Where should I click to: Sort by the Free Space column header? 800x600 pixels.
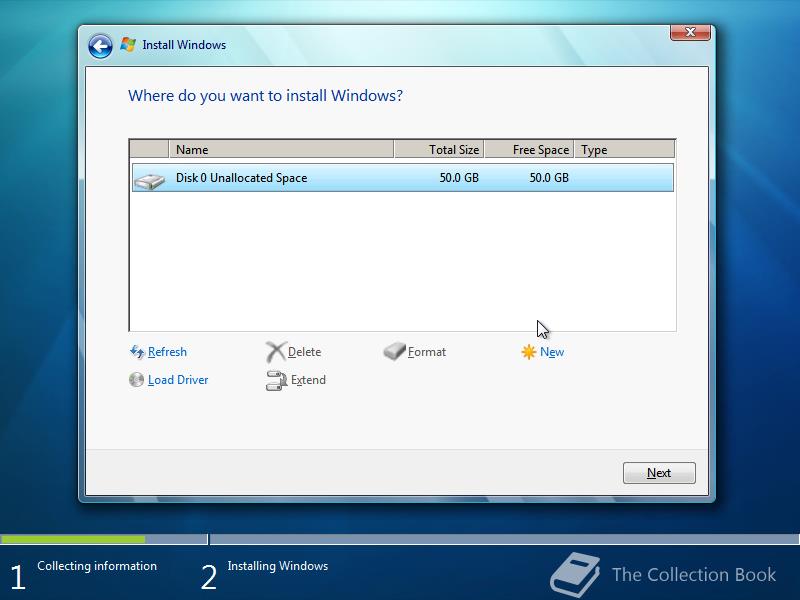pos(529,149)
